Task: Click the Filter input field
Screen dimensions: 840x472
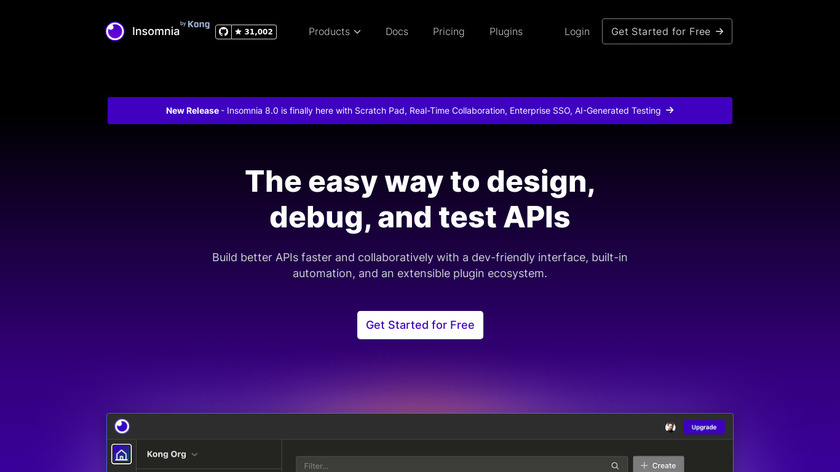Action: tap(461, 464)
